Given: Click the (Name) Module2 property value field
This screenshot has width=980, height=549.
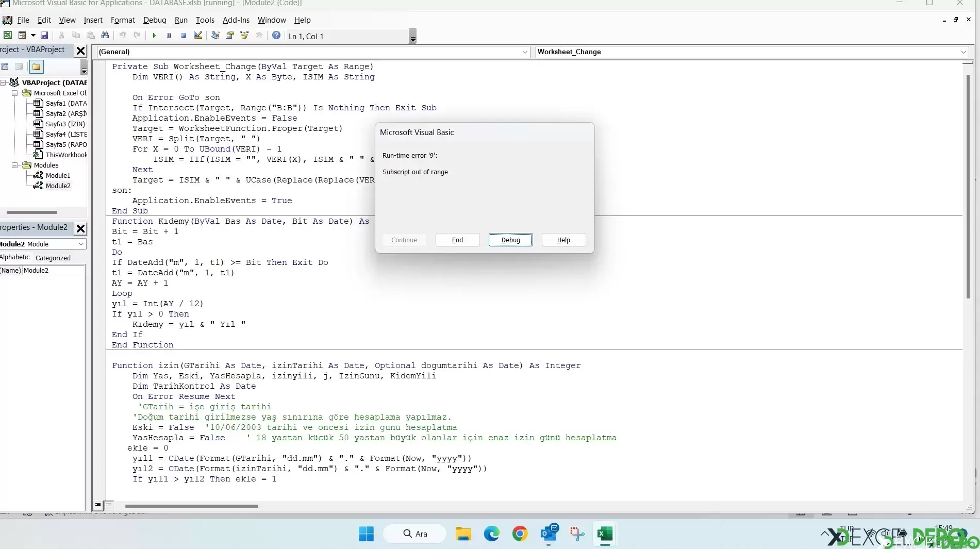Looking at the screenshot, I should tap(53, 270).
